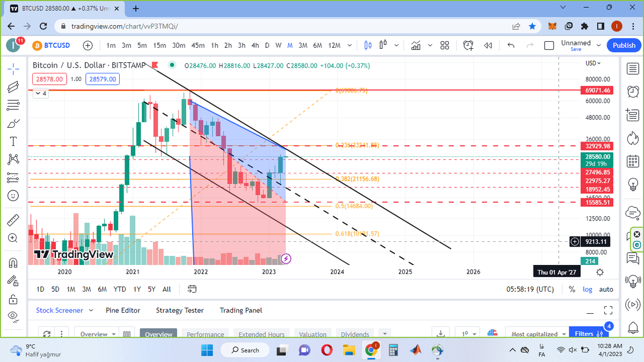Activate the magnet mode tool
The height and width of the screenshot is (362, 644).
click(13, 263)
